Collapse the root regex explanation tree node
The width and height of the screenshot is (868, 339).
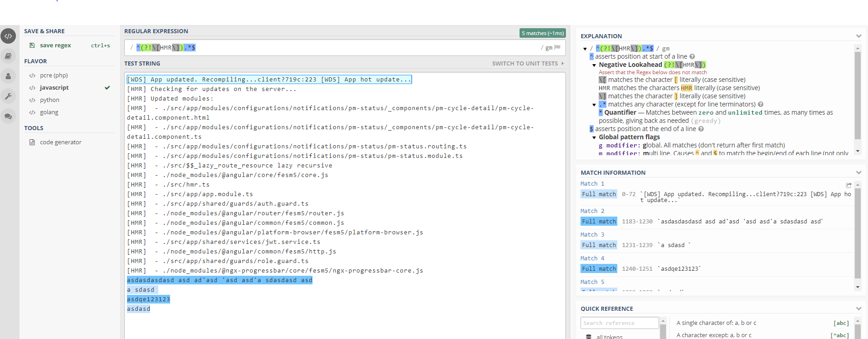585,49
